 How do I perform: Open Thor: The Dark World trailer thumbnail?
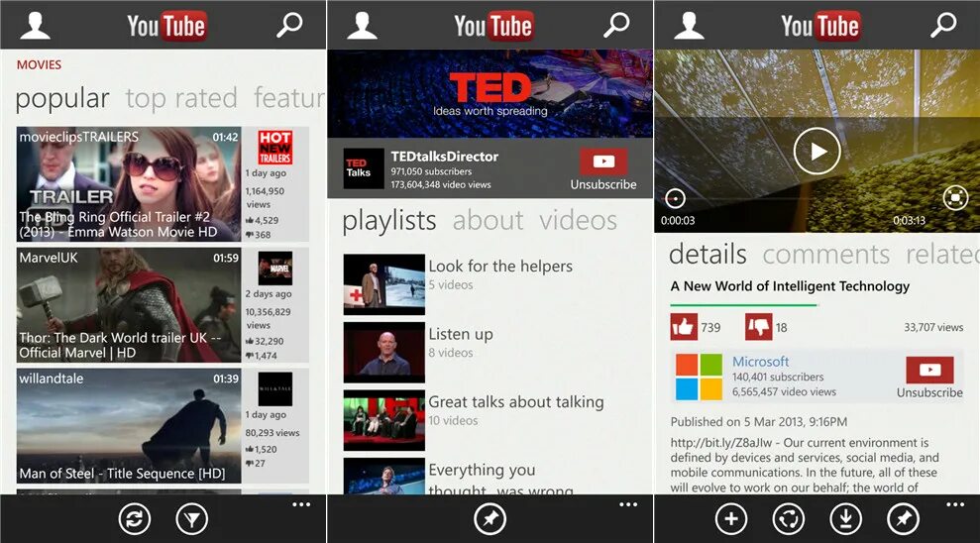click(x=129, y=305)
